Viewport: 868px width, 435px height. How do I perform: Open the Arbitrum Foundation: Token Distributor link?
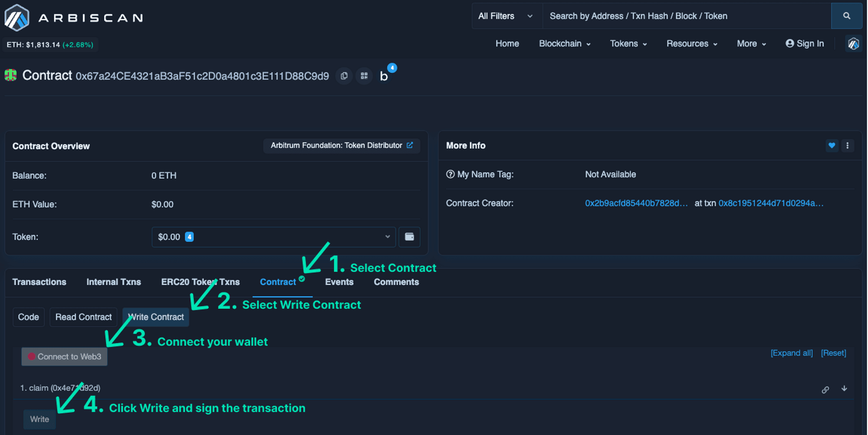click(342, 146)
